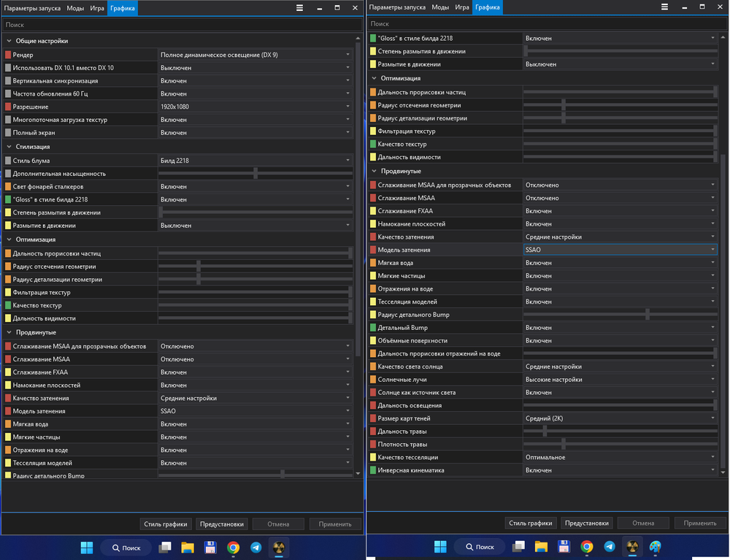Collapse the Общие настройки section
Viewport: 730px width, 560px height.
[9, 41]
